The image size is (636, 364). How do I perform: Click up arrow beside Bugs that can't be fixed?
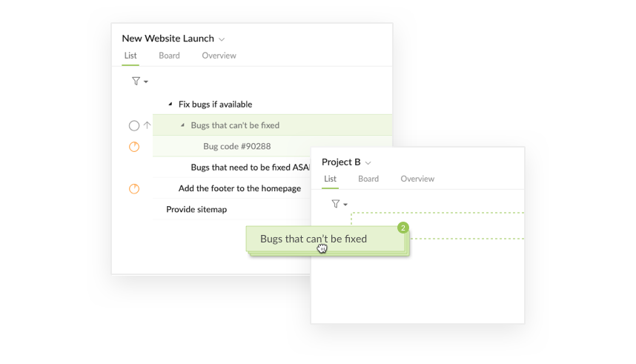pos(148,125)
